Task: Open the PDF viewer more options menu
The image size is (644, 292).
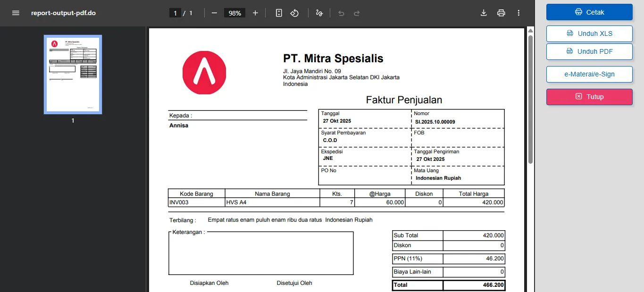Action: [x=518, y=13]
